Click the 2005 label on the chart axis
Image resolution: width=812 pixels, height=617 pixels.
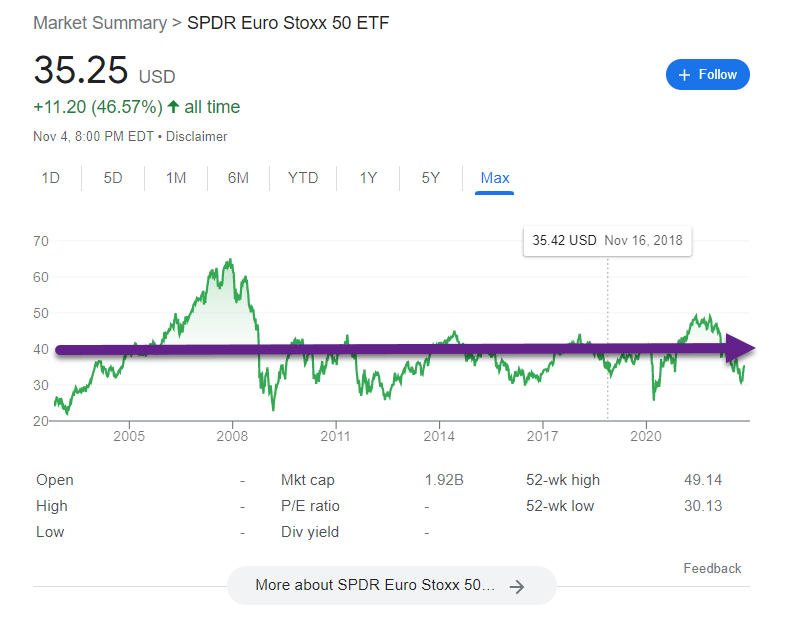click(x=129, y=436)
